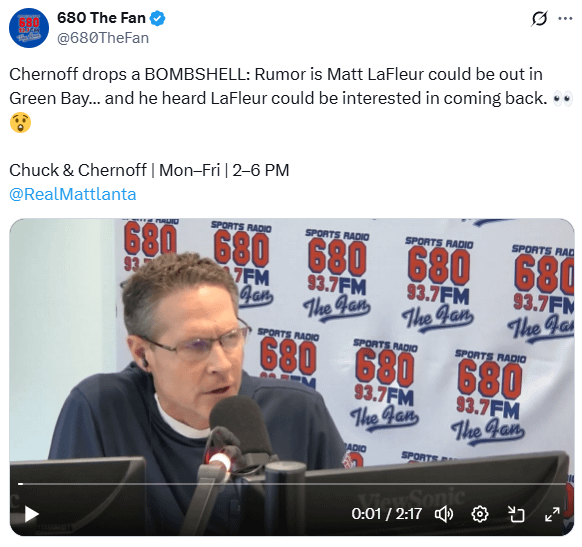Click the astonished face emoji
The image size is (582, 547).
tap(20, 122)
